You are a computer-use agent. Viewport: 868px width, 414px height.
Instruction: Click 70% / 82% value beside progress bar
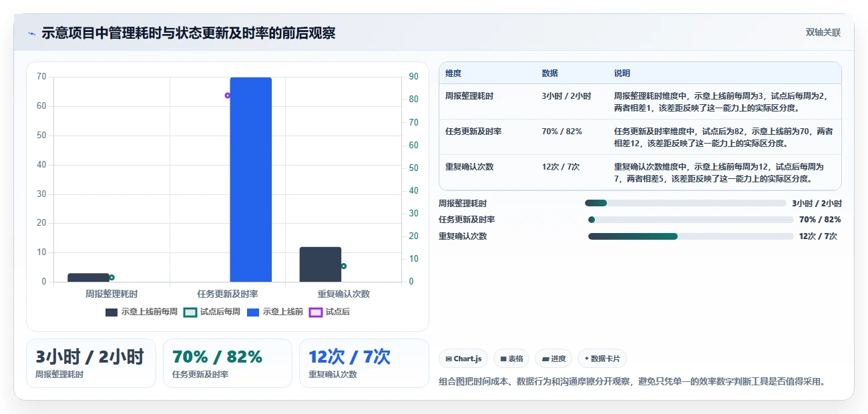(x=820, y=220)
